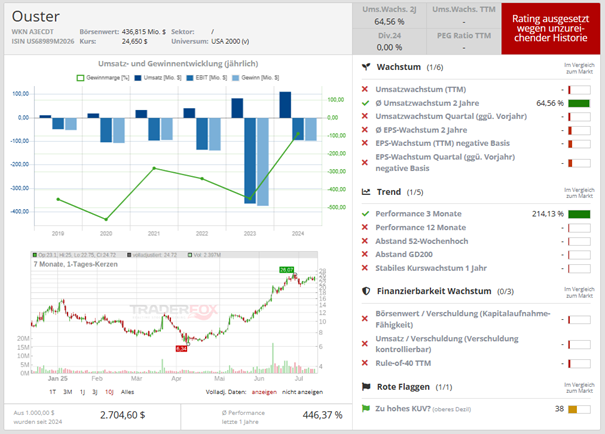
Task: Click the green flag beside Zu hohes KUV
Action: pyautogui.click(x=365, y=409)
